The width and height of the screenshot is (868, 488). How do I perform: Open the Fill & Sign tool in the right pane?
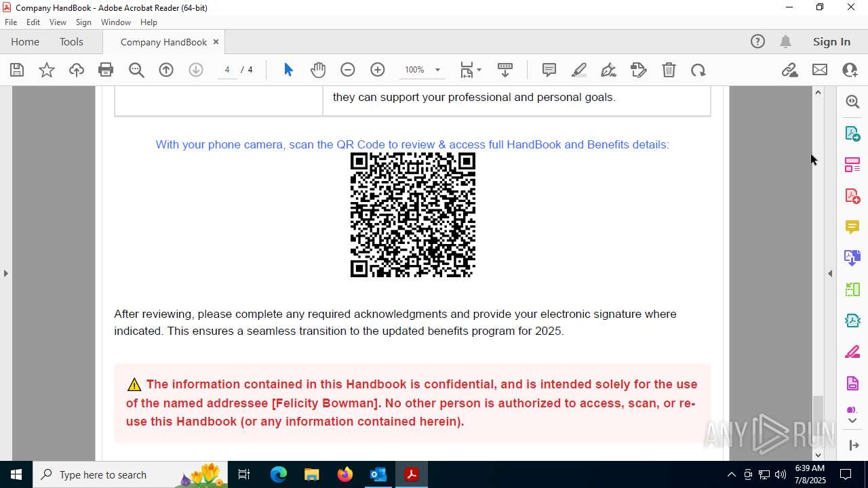[852, 352]
